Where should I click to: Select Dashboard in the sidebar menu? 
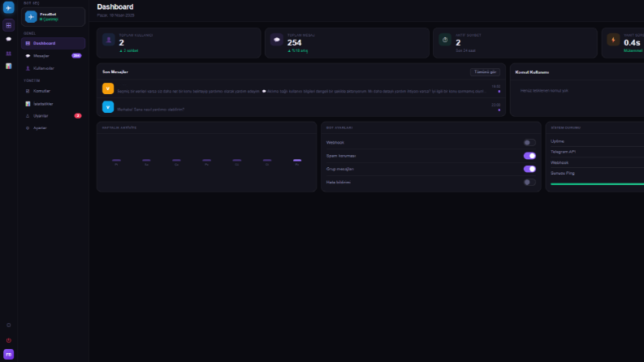click(x=53, y=43)
